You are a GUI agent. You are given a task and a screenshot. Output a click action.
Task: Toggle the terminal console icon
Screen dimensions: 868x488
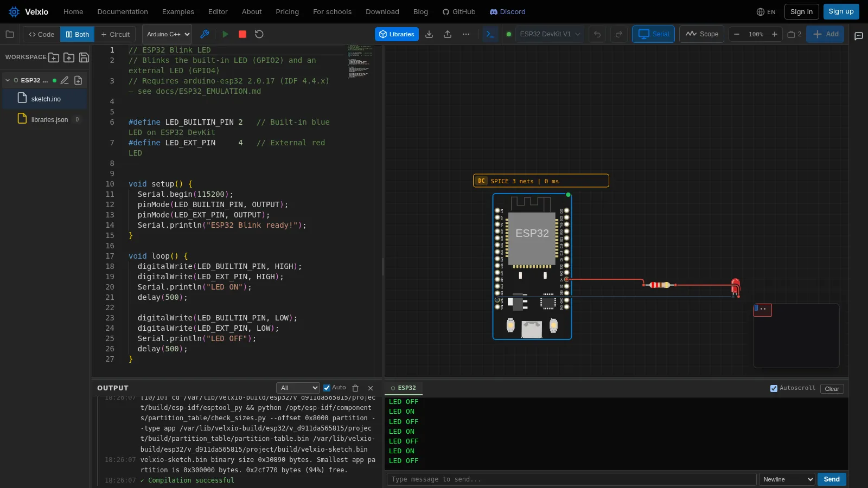click(490, 34)
